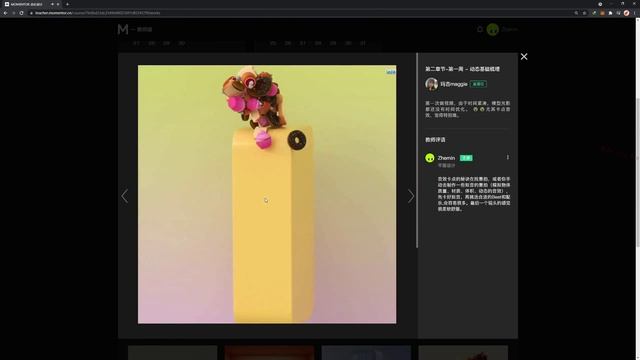
Task: Click the dimmed M logo in page header
Action: pos(123,29)
